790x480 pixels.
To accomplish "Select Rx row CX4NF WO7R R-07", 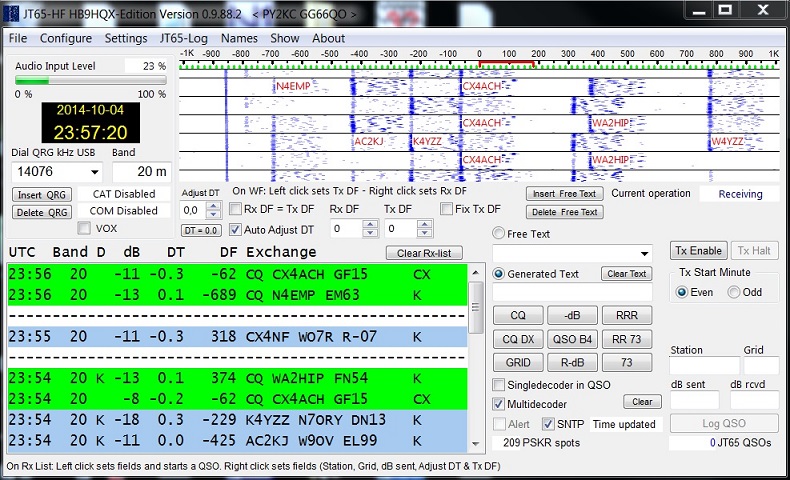I will [237, 336].
